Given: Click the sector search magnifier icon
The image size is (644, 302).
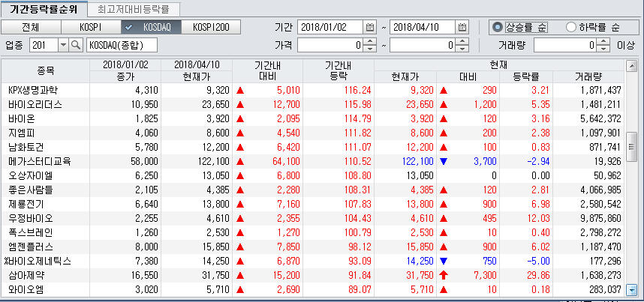Looking at the screenshot, I should pyautogui.click(x=76, y=45).
